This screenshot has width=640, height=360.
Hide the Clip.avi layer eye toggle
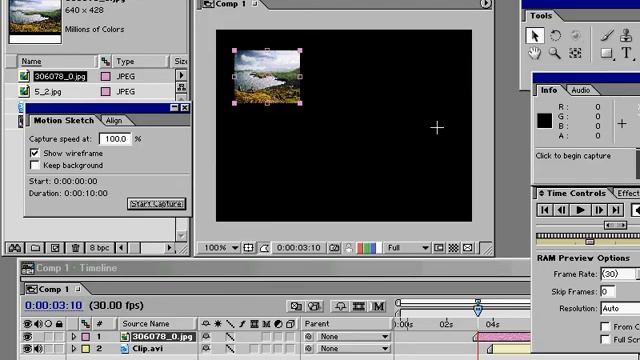click(27, 349)
